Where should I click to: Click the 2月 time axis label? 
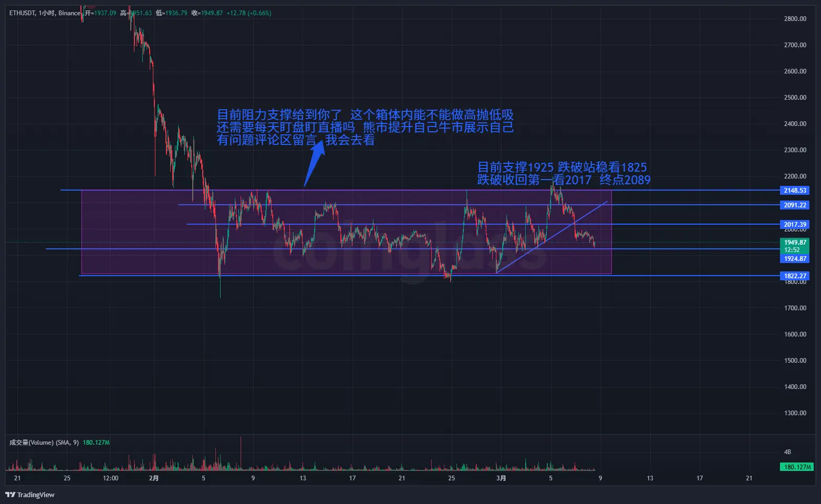click(x=154, y=478)
